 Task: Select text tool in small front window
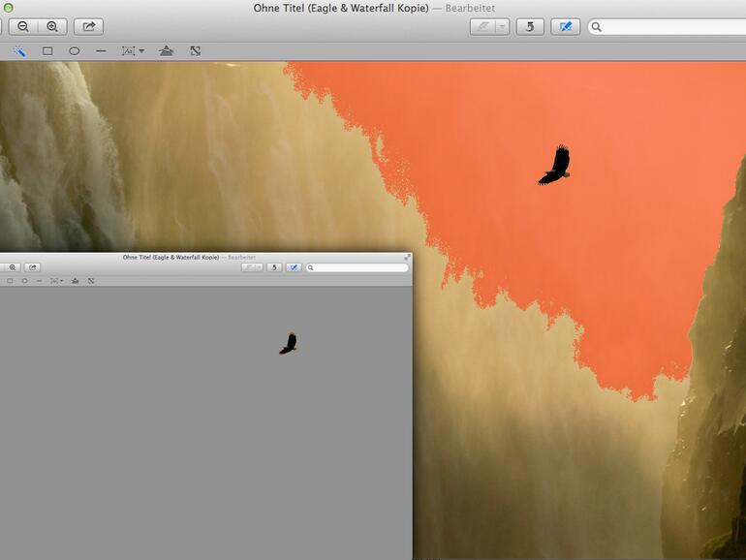[54, 281]
